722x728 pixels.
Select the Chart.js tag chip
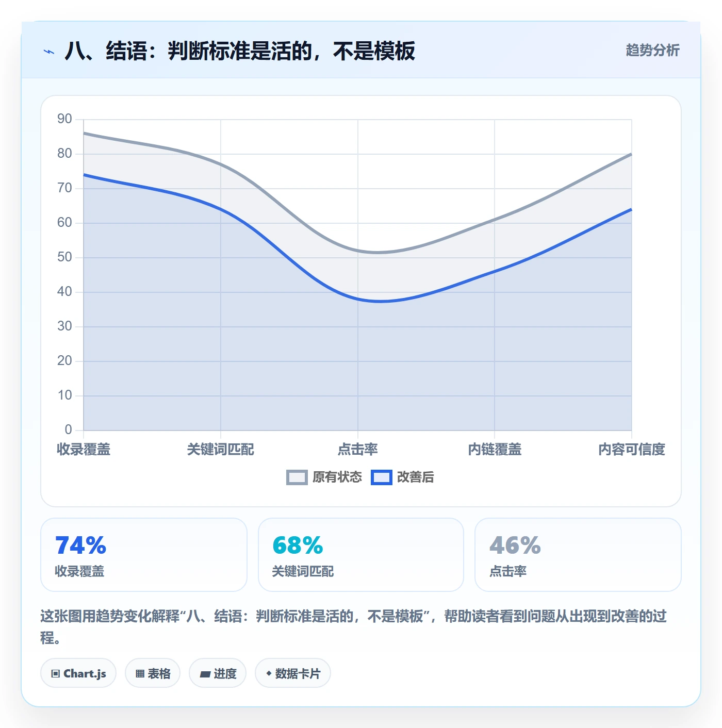(78, 673)
